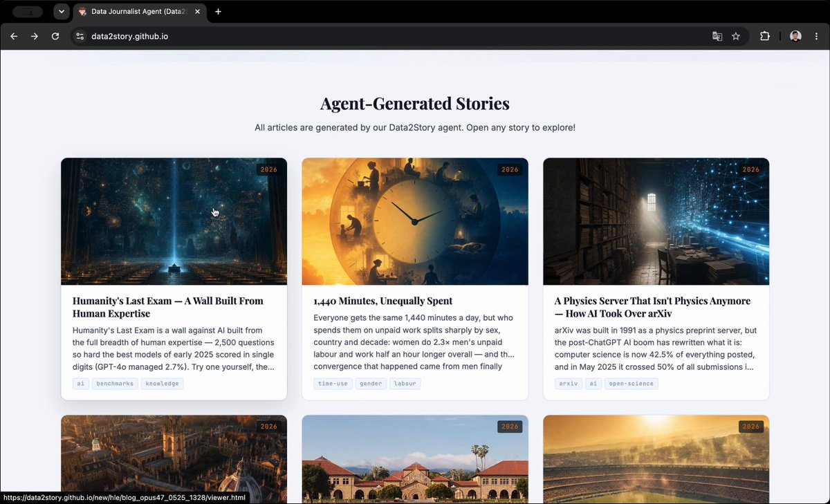The height and width of the screenshot is (504, 830).
Task: Open the arXiv physics server story title
Action: coord(652,307)
